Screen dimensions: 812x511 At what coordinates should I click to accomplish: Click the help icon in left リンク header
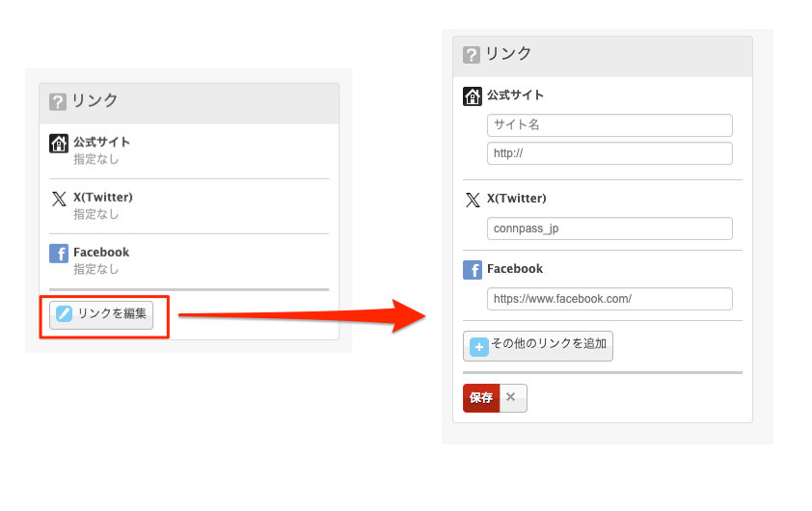[x=57, y=101]
